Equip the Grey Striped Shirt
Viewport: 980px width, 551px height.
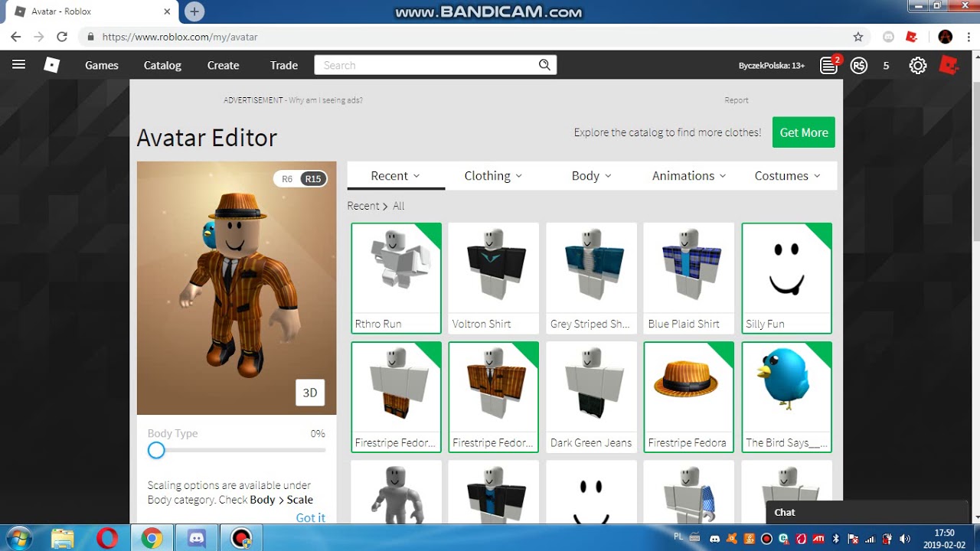(591, 278)
